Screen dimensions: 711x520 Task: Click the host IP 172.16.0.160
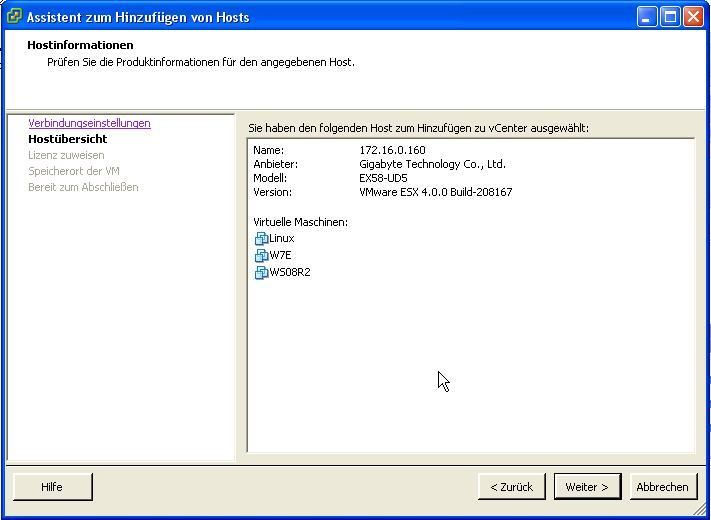tap(392, 150)
